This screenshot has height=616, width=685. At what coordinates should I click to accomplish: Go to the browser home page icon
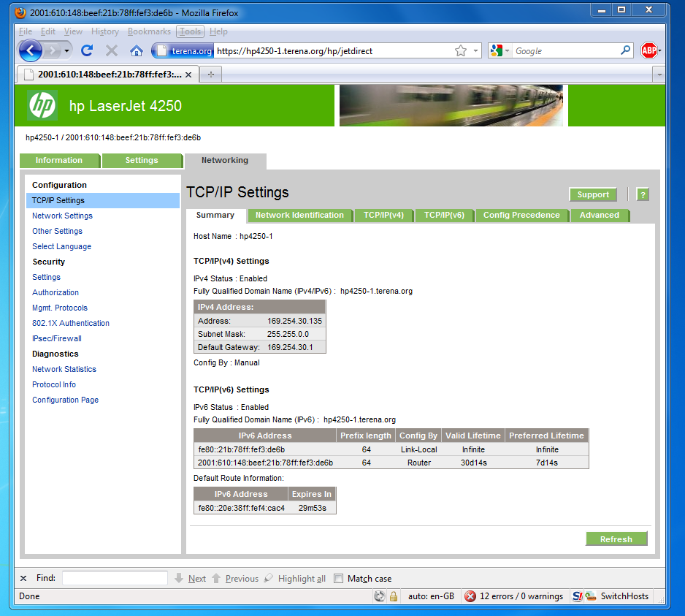(x=136, y=50)
